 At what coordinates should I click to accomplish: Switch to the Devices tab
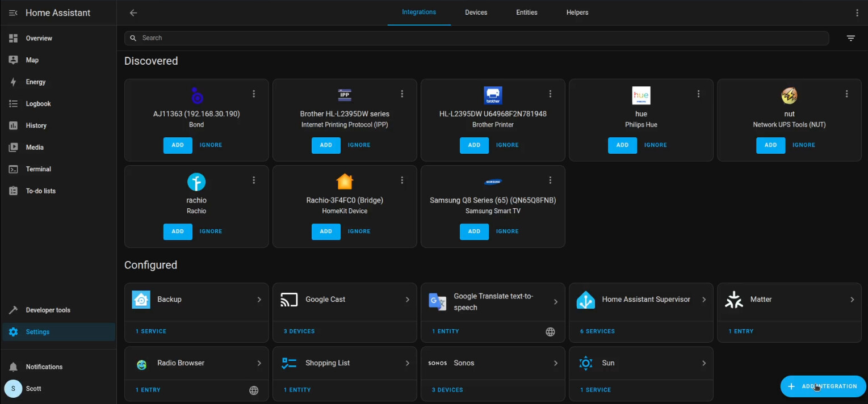(476, 12)
